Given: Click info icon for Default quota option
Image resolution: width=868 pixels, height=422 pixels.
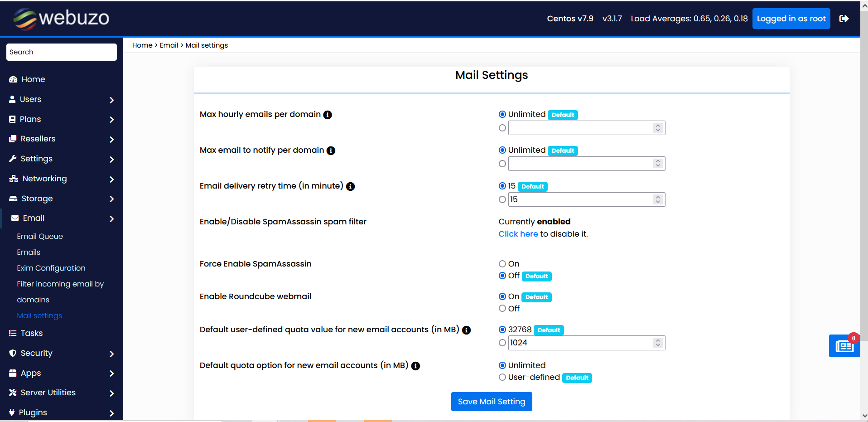Looking at the screenshot, I should (415, 366).
